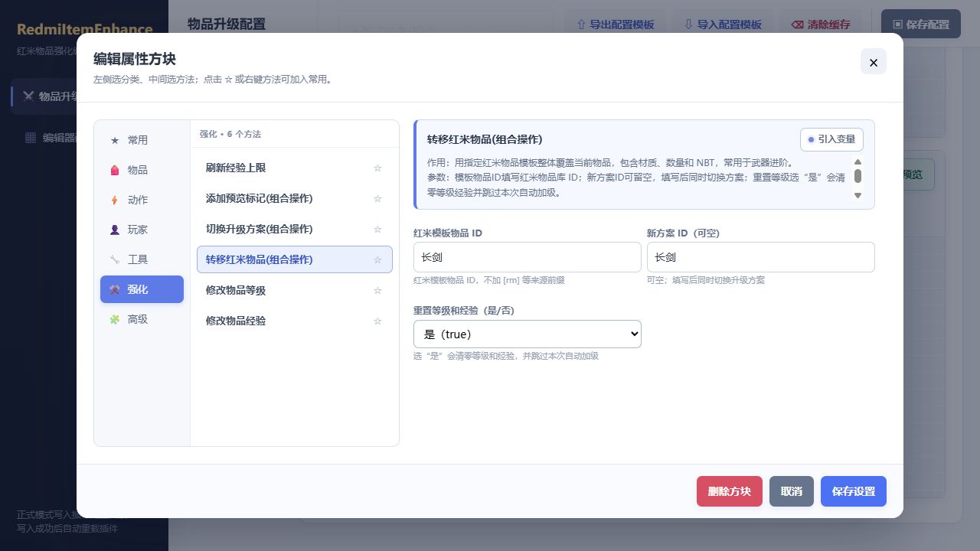
Task: Choose the 修改物品经验 method
Action: click(295, 321)
